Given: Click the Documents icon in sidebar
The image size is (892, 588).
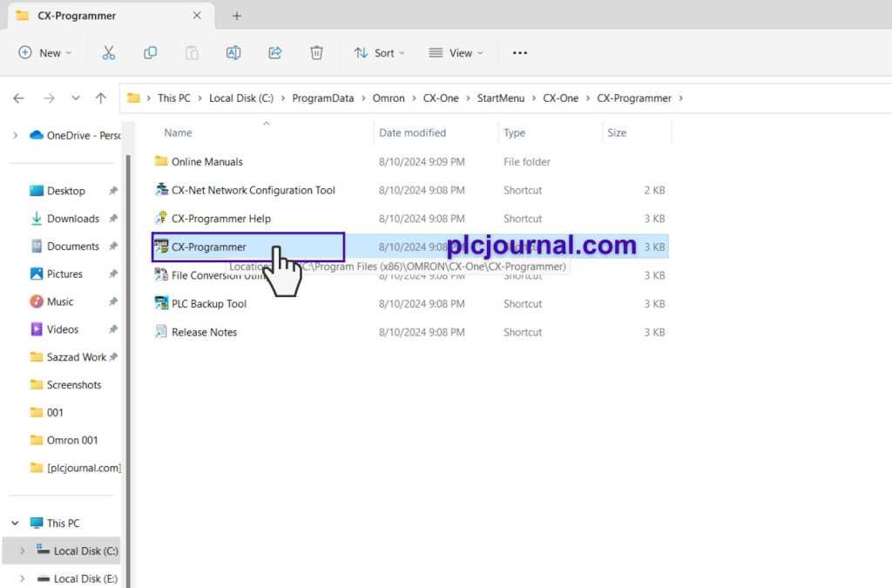Looking at the screenshot, I should tap(37, 247).
